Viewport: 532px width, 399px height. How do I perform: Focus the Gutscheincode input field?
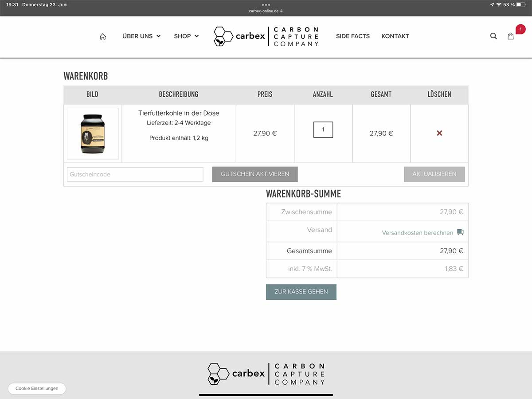[135, 174]
